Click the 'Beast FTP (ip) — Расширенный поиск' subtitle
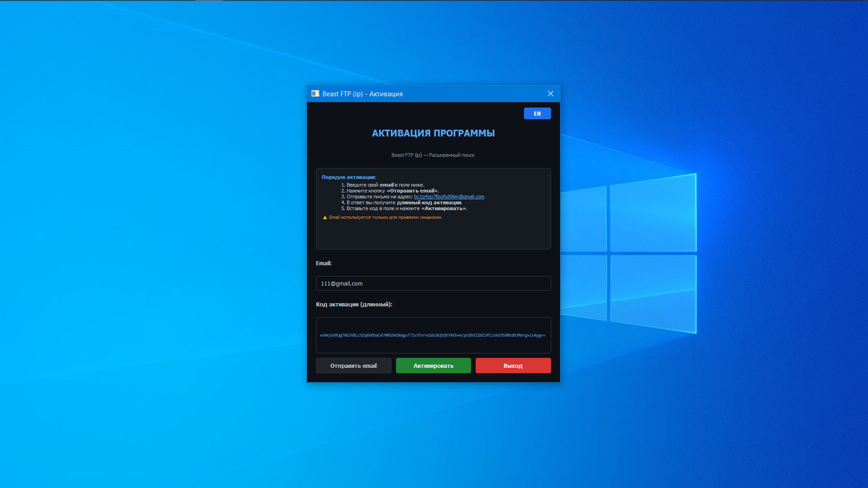868x488 pixels. coord(433,155)
